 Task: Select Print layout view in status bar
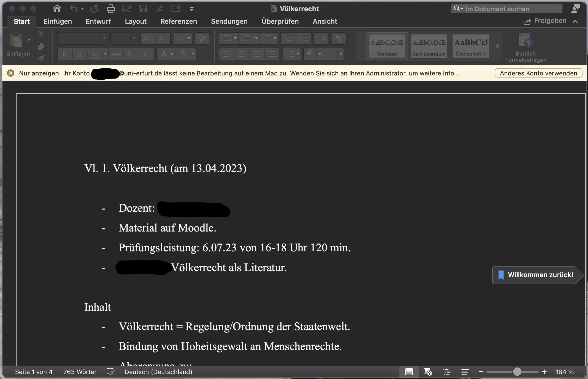[409, 372]
